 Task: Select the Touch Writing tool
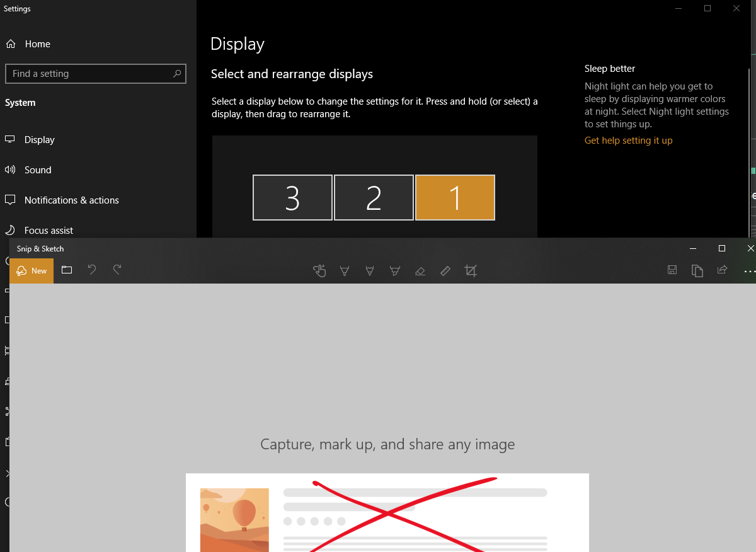coord(319,271)
